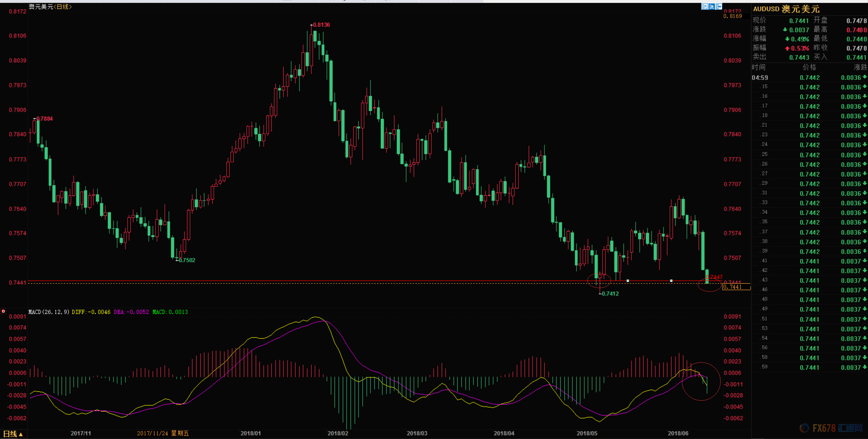The height and width of the screenshot is (439, 868).
Task: Click the 澳元美元<日线> chart title
Action: (x=50, y=7)
